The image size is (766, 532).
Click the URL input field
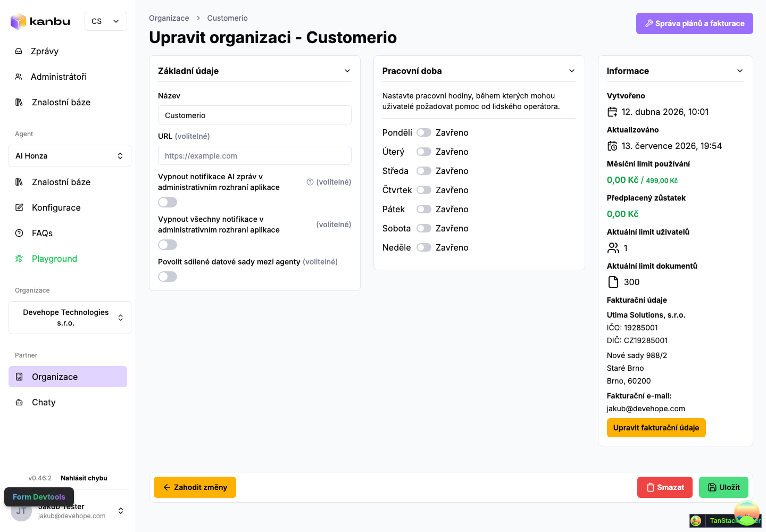coord(255,155)
